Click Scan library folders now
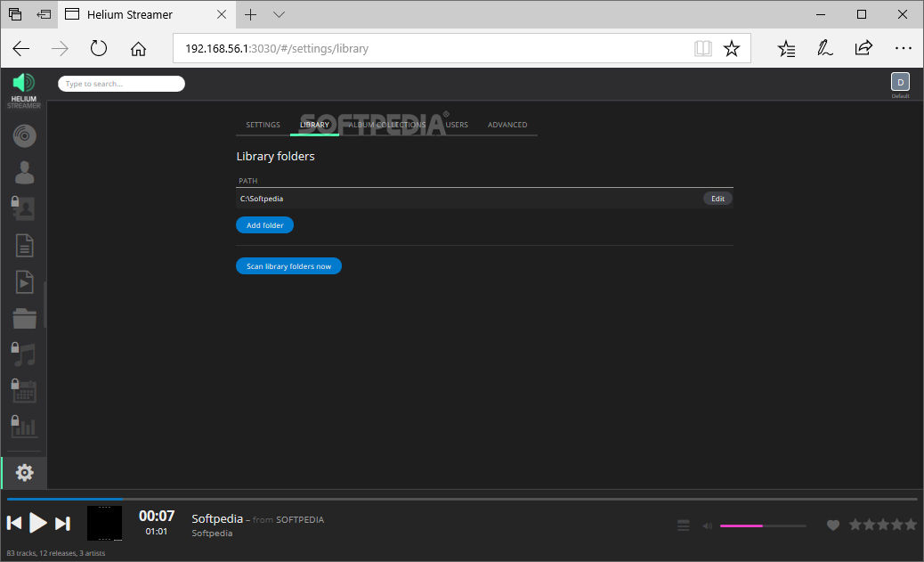This screenshot has height=562, width=924. pyautogui.click(x=288, y=266)
